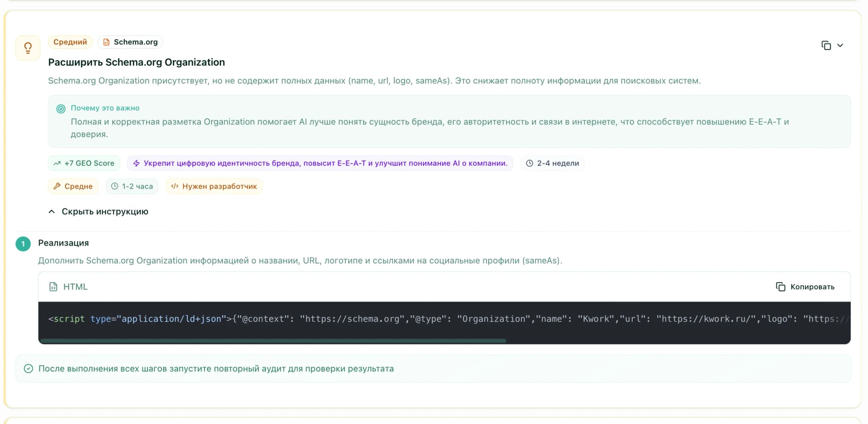Screen dimensions: 868x424
Task: Click the Schema.org category tag
Action: pyautogui.click(x=131, y=42)
